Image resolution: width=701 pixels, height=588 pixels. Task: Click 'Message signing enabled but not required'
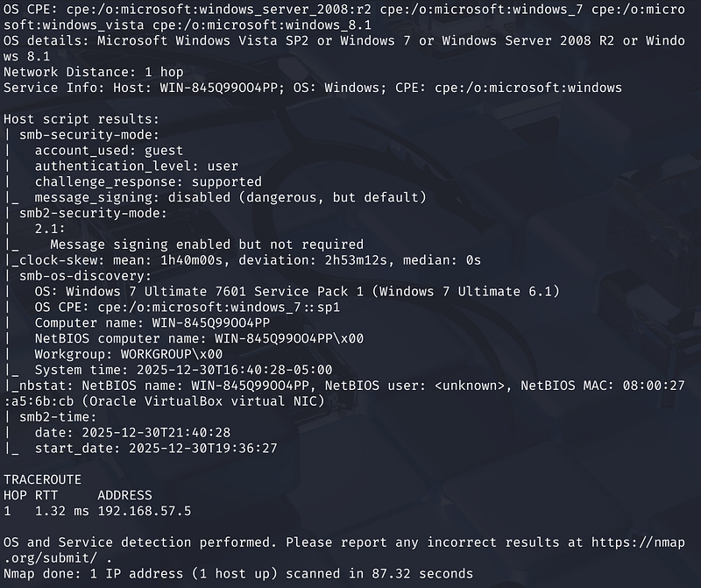[206, 244]
